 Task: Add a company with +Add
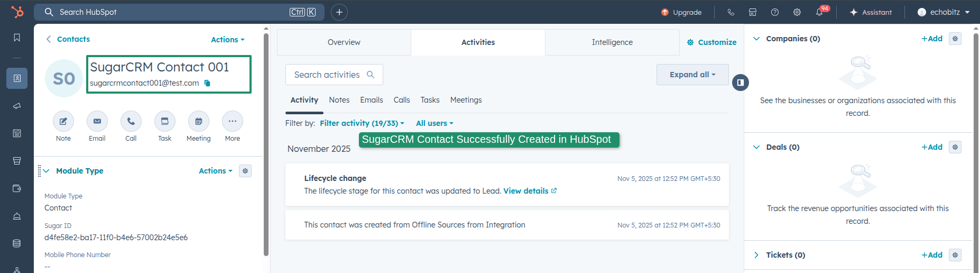pos(932,39)
